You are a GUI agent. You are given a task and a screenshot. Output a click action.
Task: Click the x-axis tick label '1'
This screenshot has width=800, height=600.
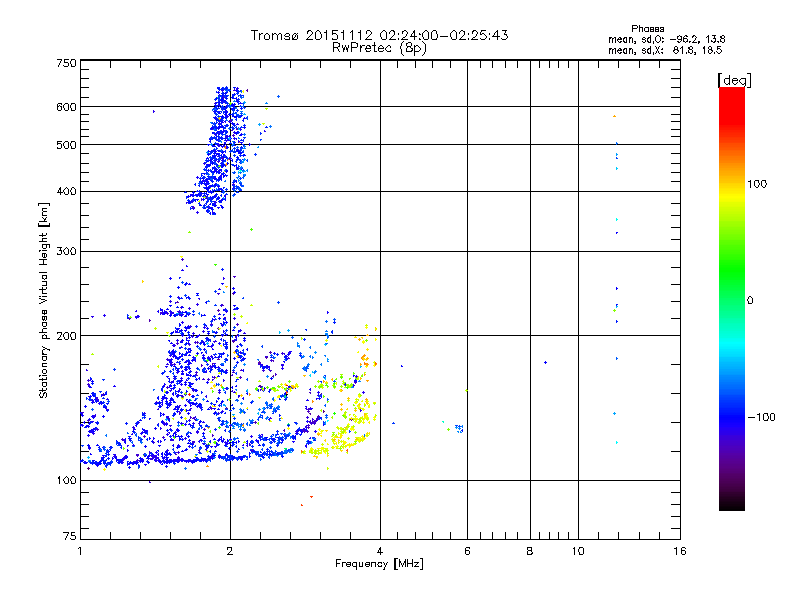[80, 551]
